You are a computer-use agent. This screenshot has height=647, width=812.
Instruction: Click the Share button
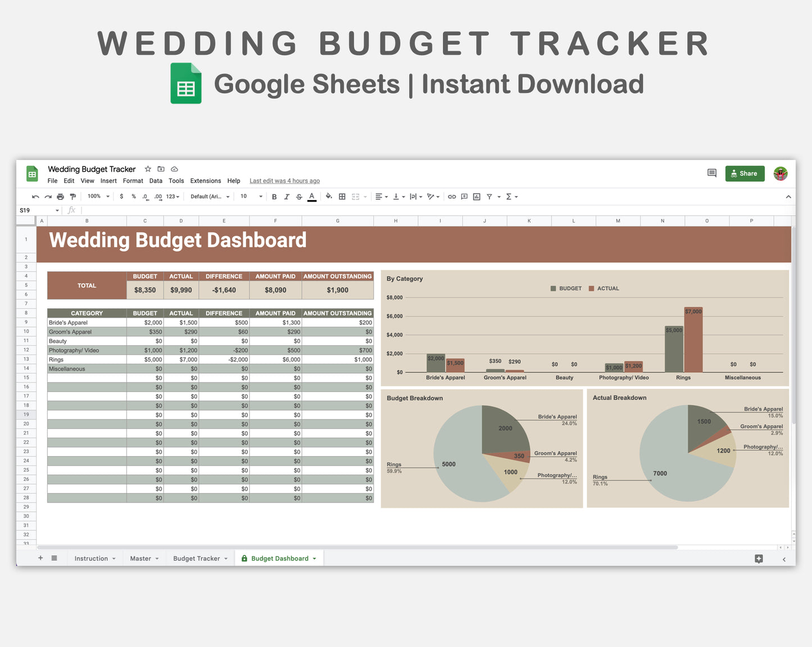click(745, 174)
